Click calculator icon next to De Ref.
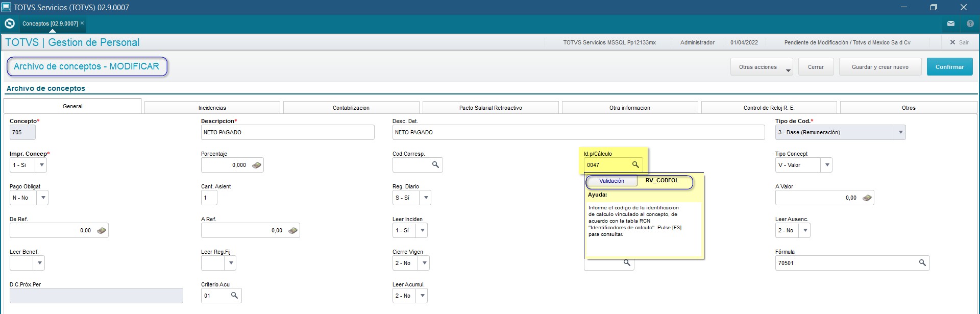The height and width of the screenshot is (314, 980). pyautogui.click(x=101, y=230)
